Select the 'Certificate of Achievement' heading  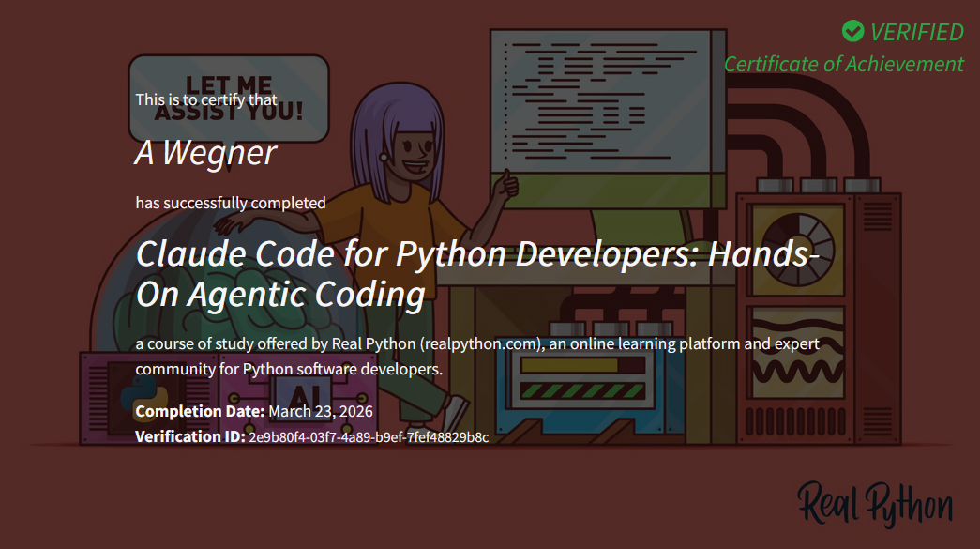[x=844, y=64]
